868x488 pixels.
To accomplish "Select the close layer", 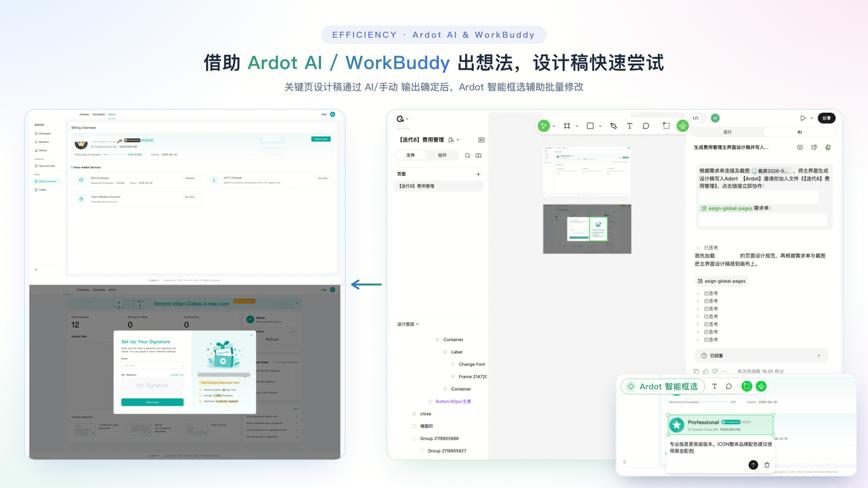I will [425, 414].
